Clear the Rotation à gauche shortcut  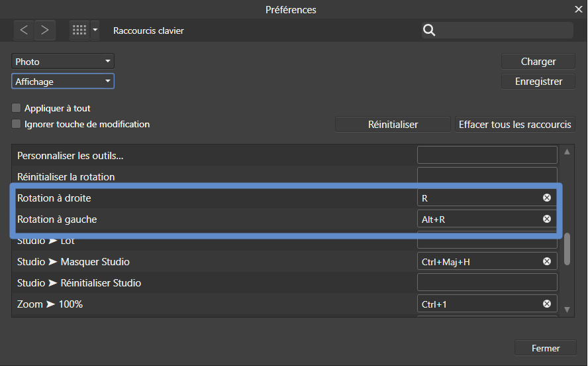tap(547, 219)
